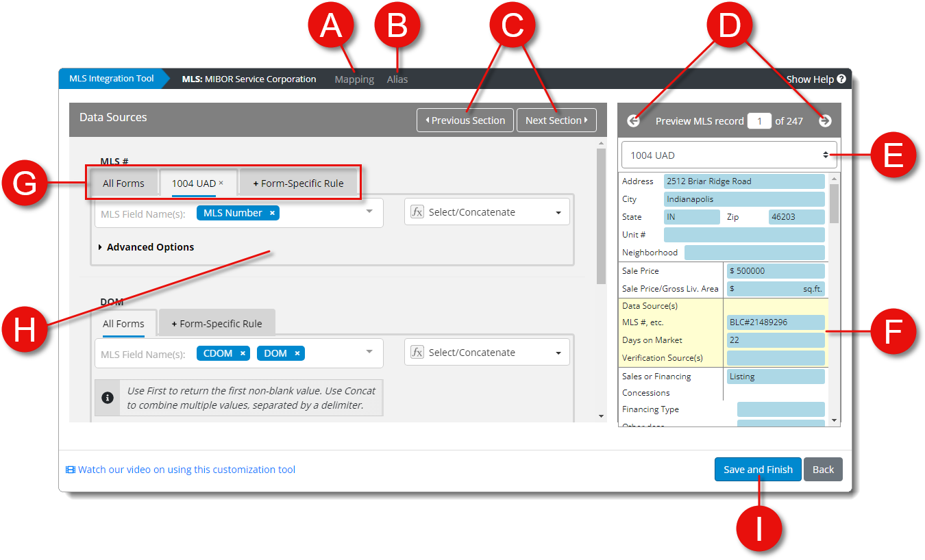Remove the MLS Number field tag

click(x=272, y=213)
